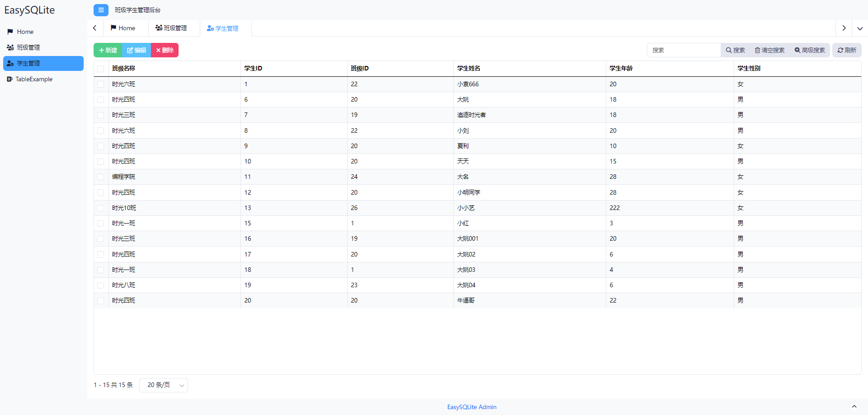Click the right arrow to scroll tabs
The height and width of the screenshot is (415, 868).
[843, 28]
